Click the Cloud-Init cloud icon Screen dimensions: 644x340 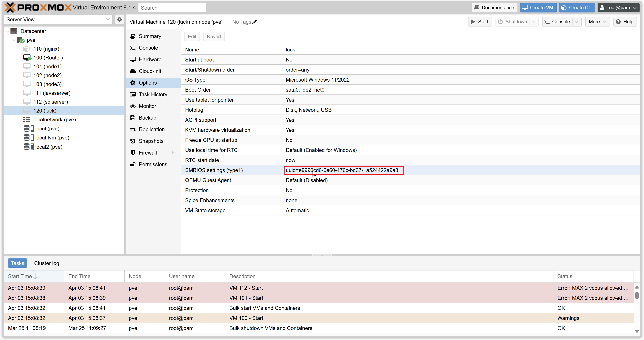[x=133, y=71]
